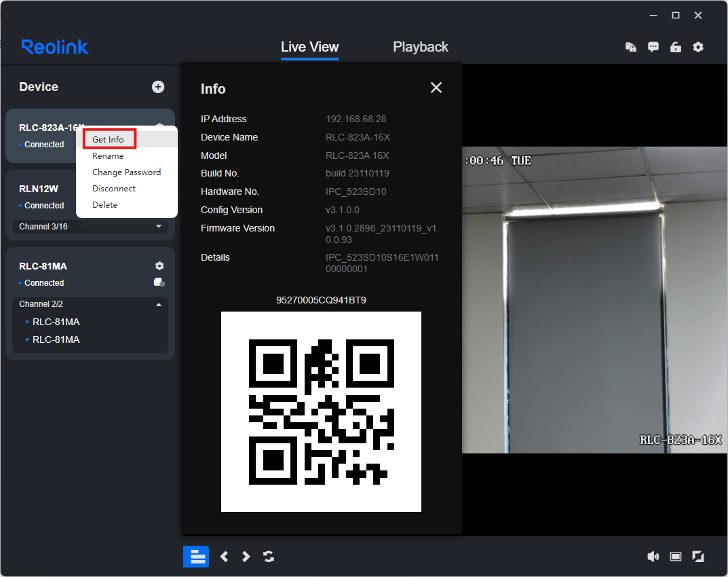Switch to the Playback tab
728x577 pixels.
point(421,47)
